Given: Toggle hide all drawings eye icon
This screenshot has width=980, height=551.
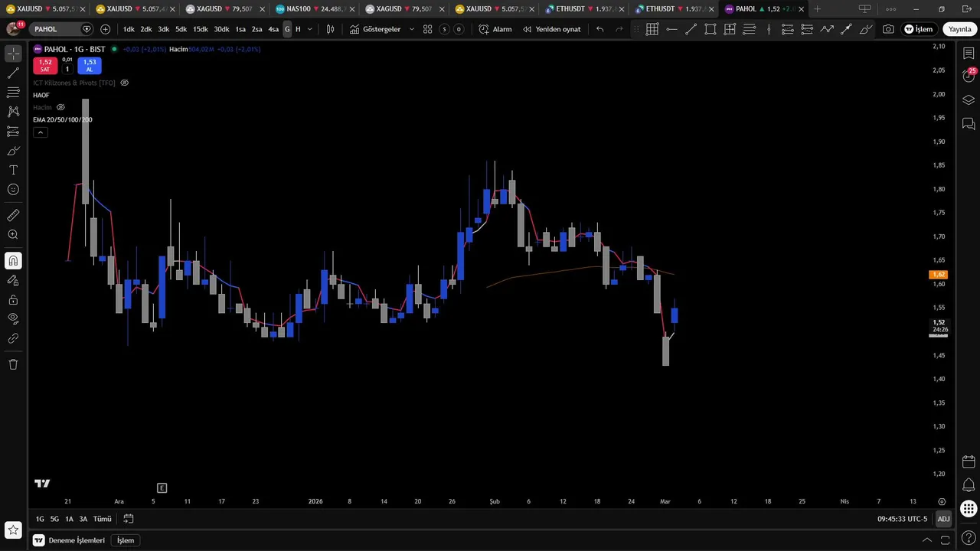Looking at the screenshot, I should coord(13,318).
